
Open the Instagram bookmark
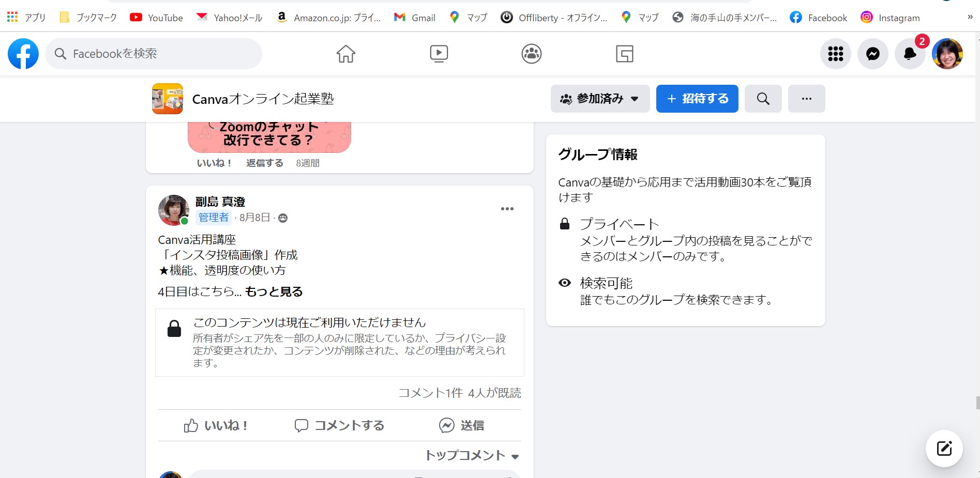pos(891,18)
